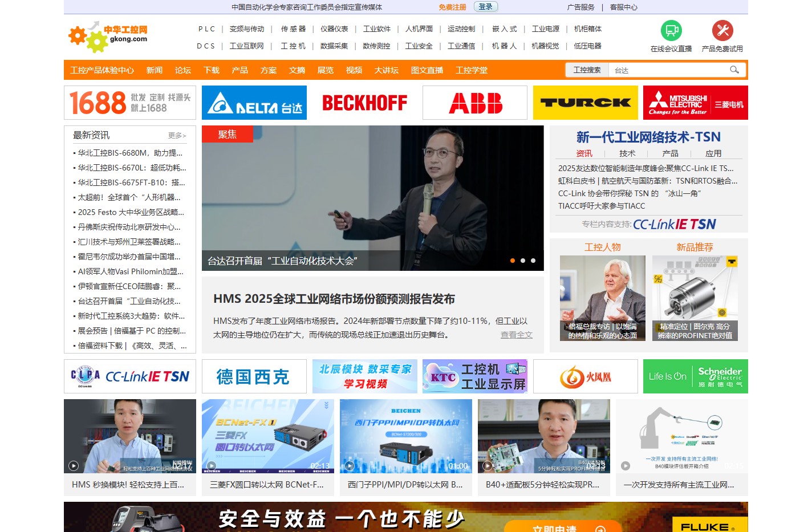This screenshot has width=812, height=532.
Task: Click the gkong.com gear logo
Action: click(108, 36)
